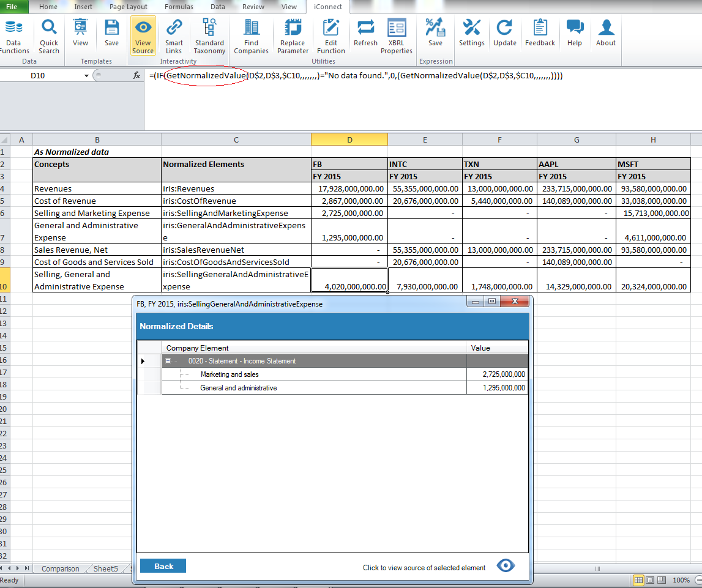The image size is (702, 588).
Task: Open the About dialog
Action: (606, 33)
